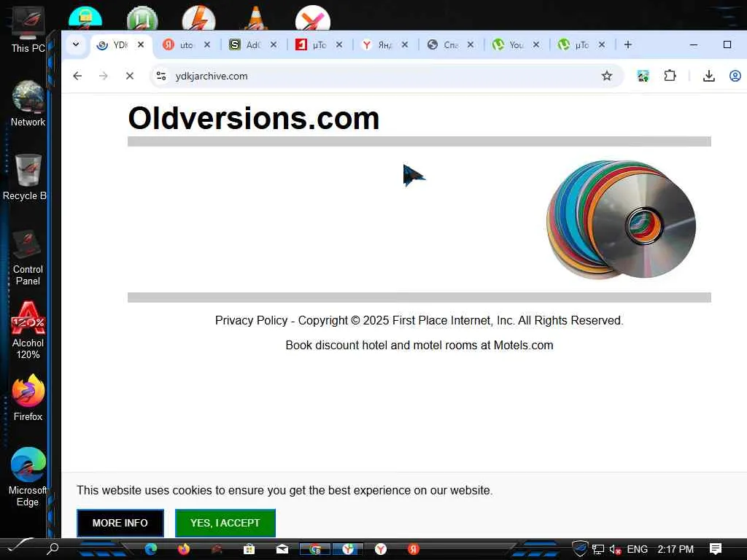
Task: Bookmark this page with star icon
Action: click(606, 76)
